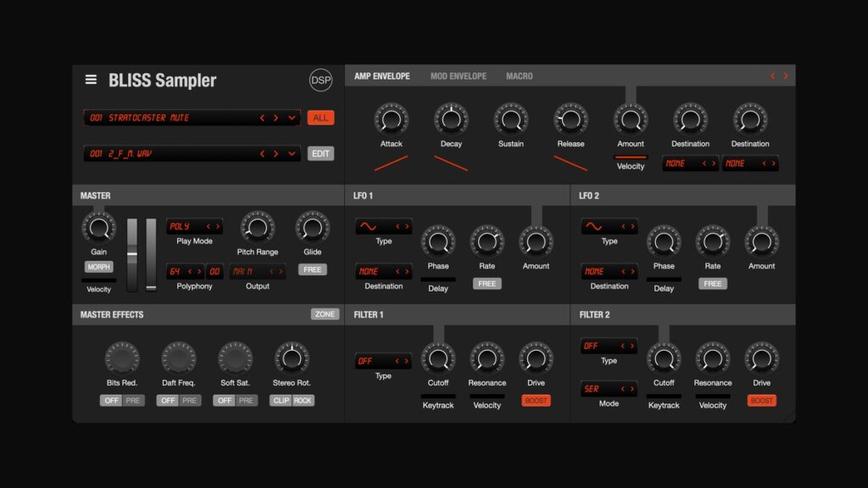Click the master volume fader
Viewport: 868px width, 488px height.
pos(132,254)
